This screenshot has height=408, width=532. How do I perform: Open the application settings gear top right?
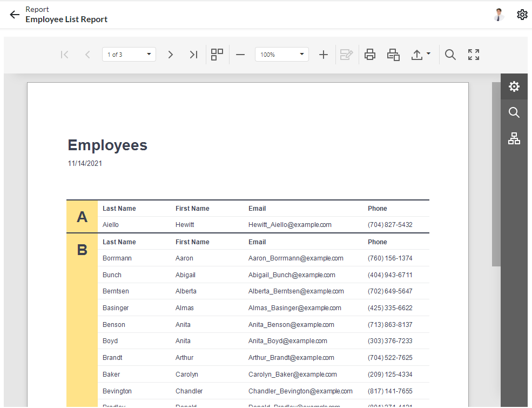click(x=522, y=15)
